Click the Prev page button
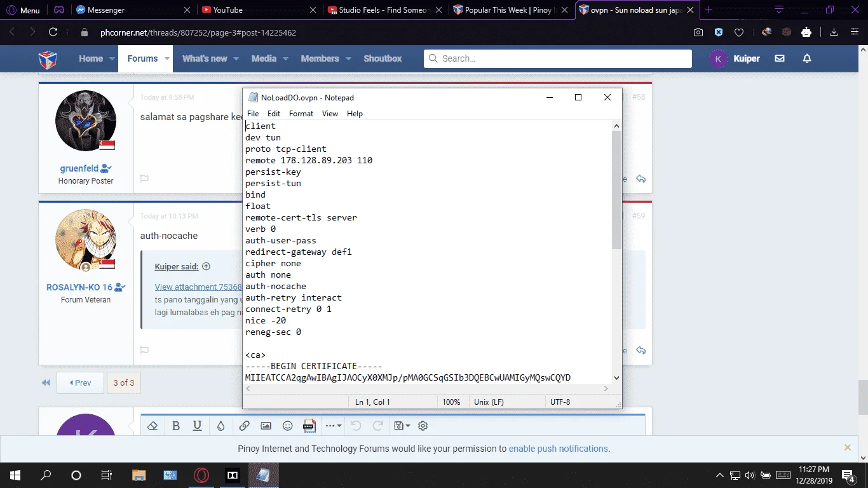 point(81,383)
